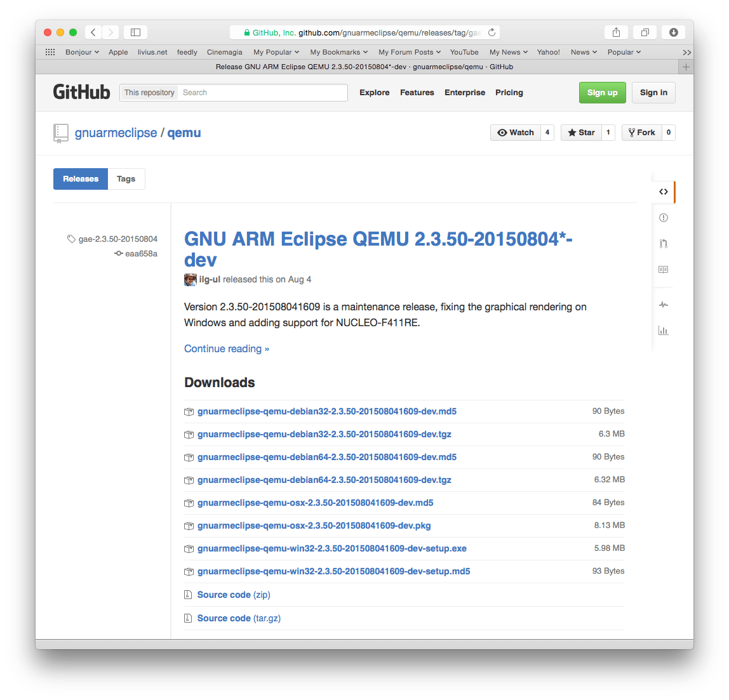Switch to the Tags tab
This screenshot has height=700, width=729.
coord(126,178)
